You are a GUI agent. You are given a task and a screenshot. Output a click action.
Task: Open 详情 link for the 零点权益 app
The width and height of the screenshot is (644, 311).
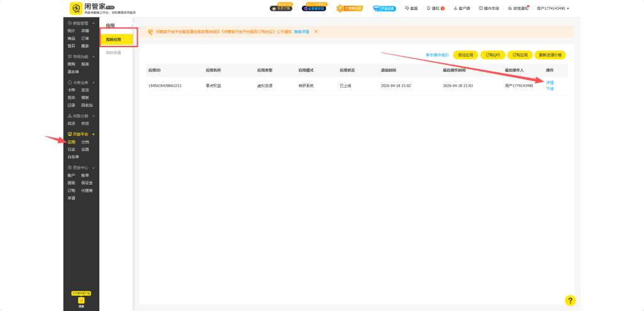tap(550, 82)
